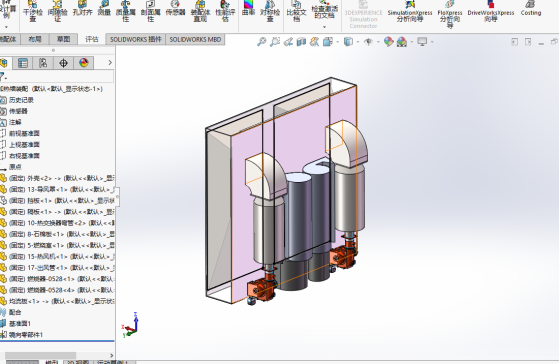Click the coordinate triad in viewport
Image resolution: width=559 pixels, height=364 pixels.
point(130,325)
